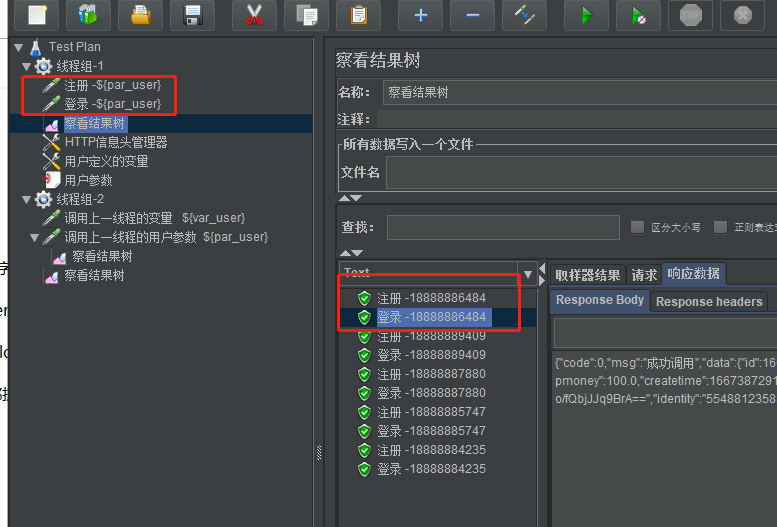Switch to the 取样器结果 tab
This screenshot has height=527, width=777.
click(588, 275)
